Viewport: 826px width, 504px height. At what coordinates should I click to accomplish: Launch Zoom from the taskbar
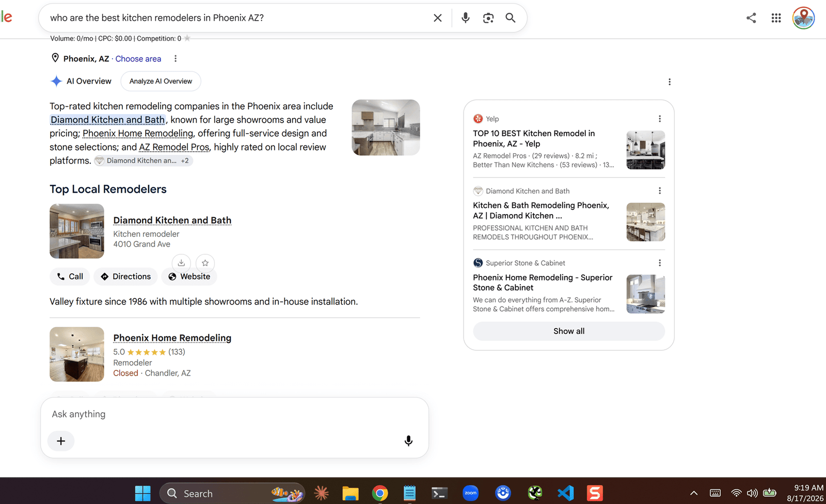pyautogui.click(x=471, y=494)
